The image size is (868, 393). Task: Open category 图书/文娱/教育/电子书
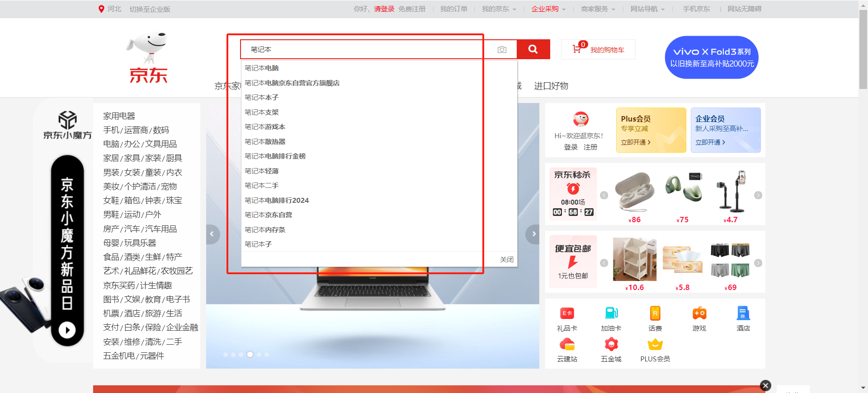point(146,299)
